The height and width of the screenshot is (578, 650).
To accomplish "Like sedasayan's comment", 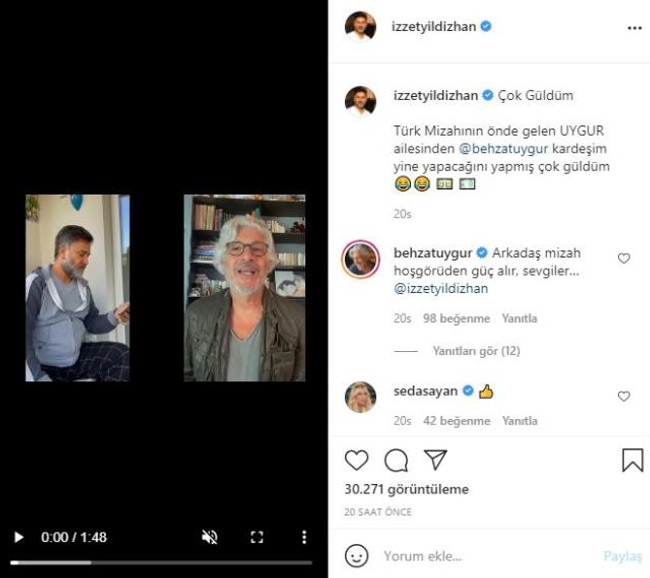I will coord(624,396).
